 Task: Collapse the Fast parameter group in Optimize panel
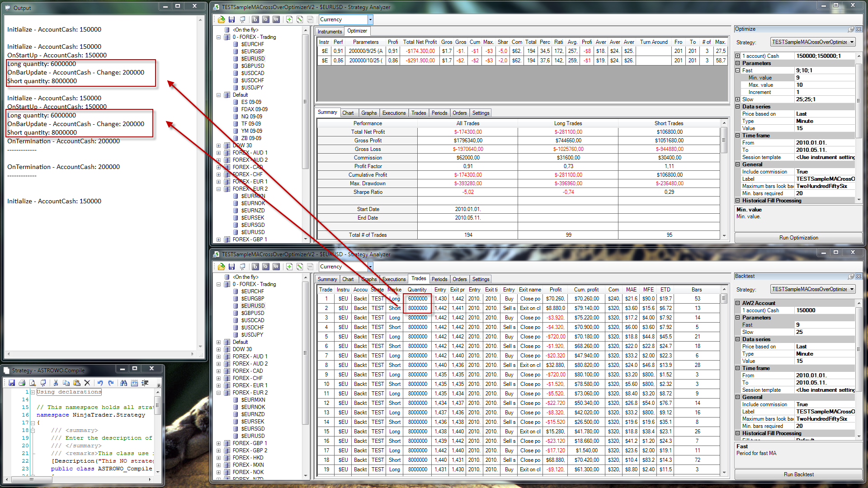738,70
